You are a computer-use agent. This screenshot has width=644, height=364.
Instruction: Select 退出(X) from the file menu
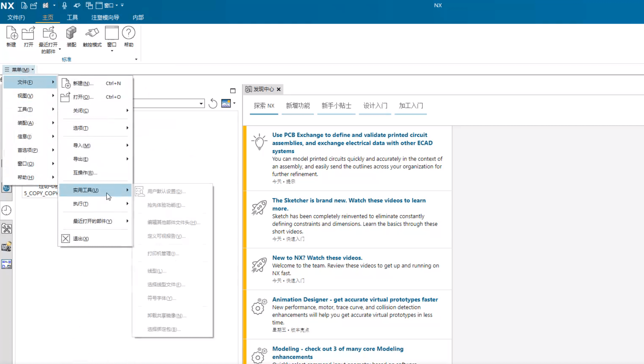80,239
